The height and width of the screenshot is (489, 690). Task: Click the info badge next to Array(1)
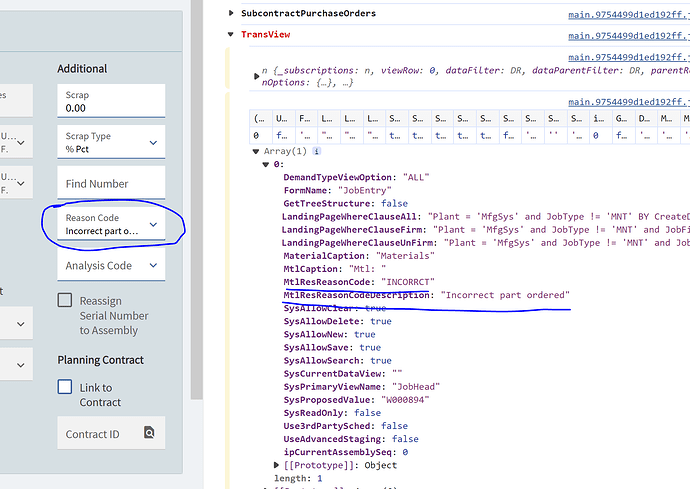[317, 151]
